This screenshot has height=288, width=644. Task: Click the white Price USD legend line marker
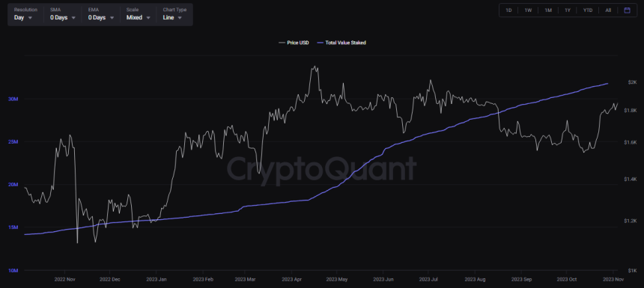point(282,42)
